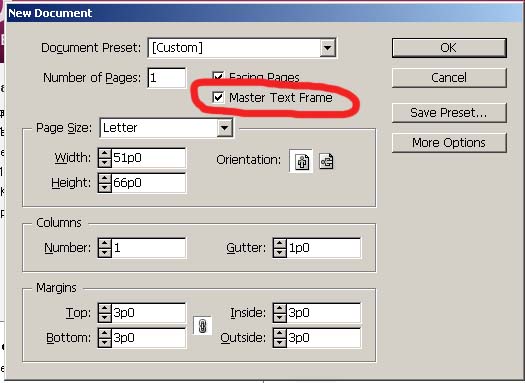Viewport: 525px width, 383px height.
Task: Click the Bottom margin input field
Action: point(148,337)
